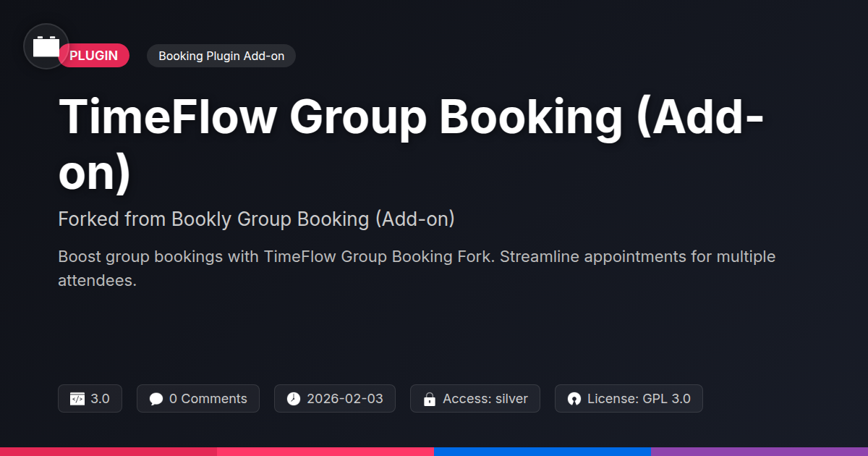Image resolution: width=868 pixels, height=456 pixels.
Task: Click the plugin brick icon
Action: click(x=46, y=47)
